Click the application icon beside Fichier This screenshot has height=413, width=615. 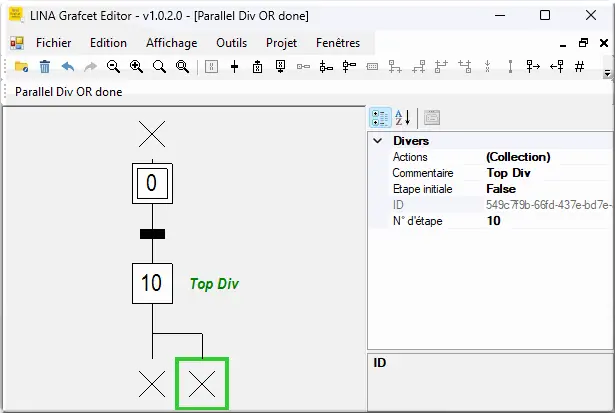click(17, 43)
